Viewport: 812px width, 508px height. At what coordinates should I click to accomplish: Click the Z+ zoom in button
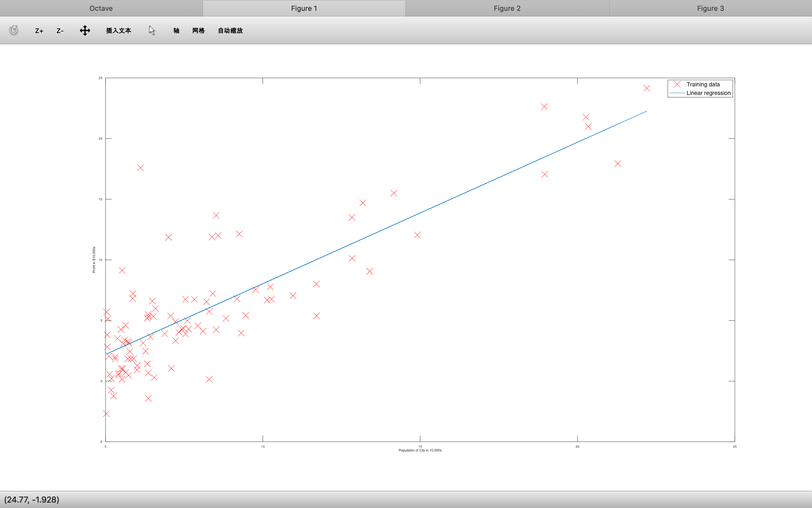click(39, 30)
